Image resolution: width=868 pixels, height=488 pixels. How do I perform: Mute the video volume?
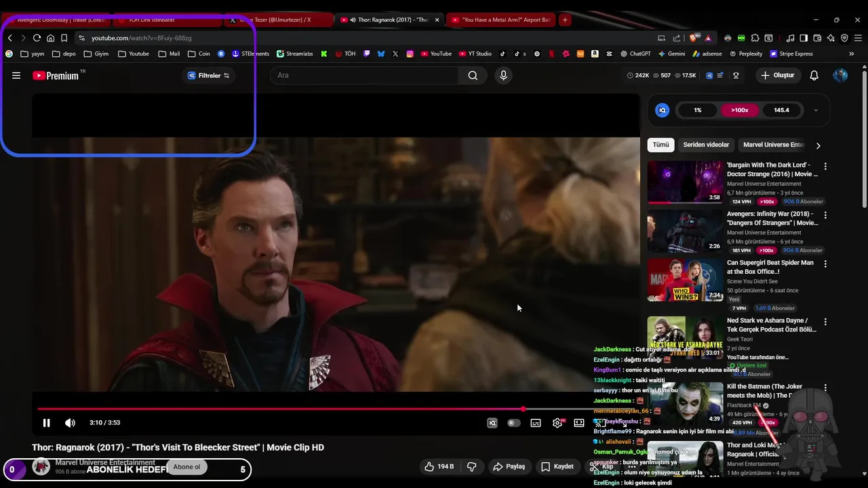click(70, 423)
